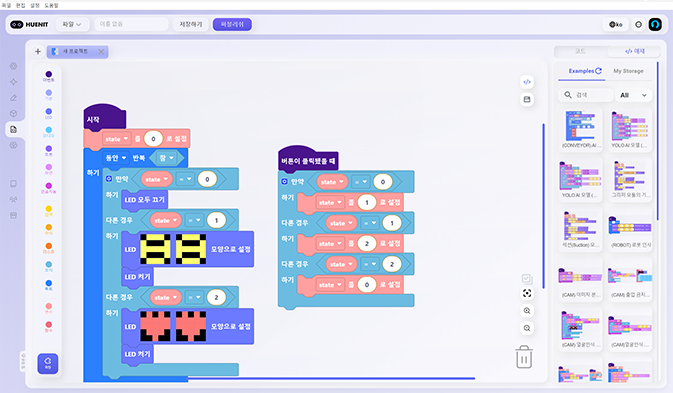
Task: Click the mutator gear on the right 만약 block
Action: tap(285, 181)
